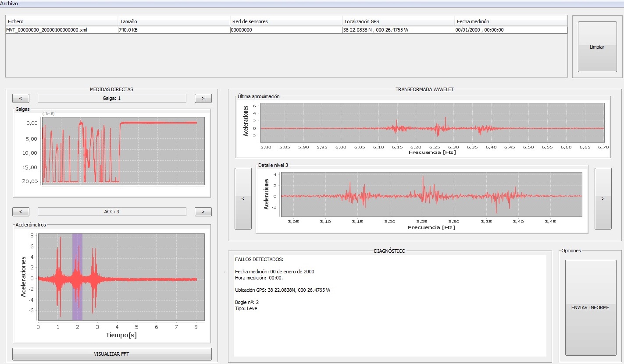Click the Red de sensores header
Viewport: 624px width, 364px height.
coord(286,21)
